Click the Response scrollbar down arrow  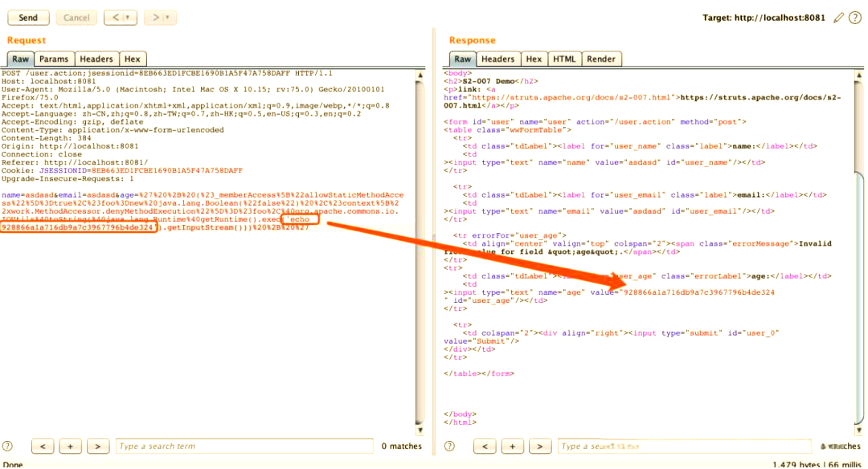(x=859, y=430)
